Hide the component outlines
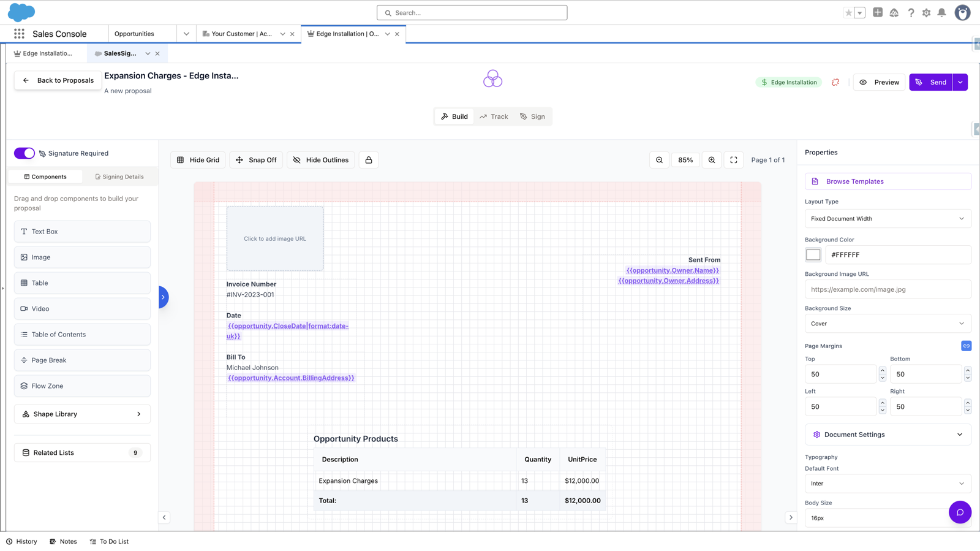Image resolution: width=980 pixels, height=551 pixels. (321, 160)
